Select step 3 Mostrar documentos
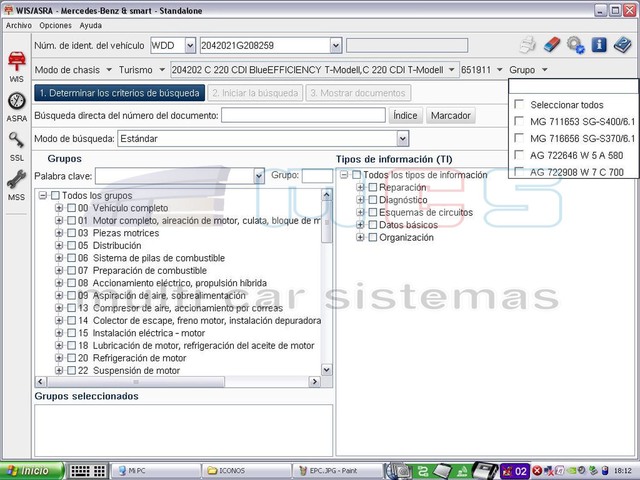The image size is (640, 480). click(358, 93)
